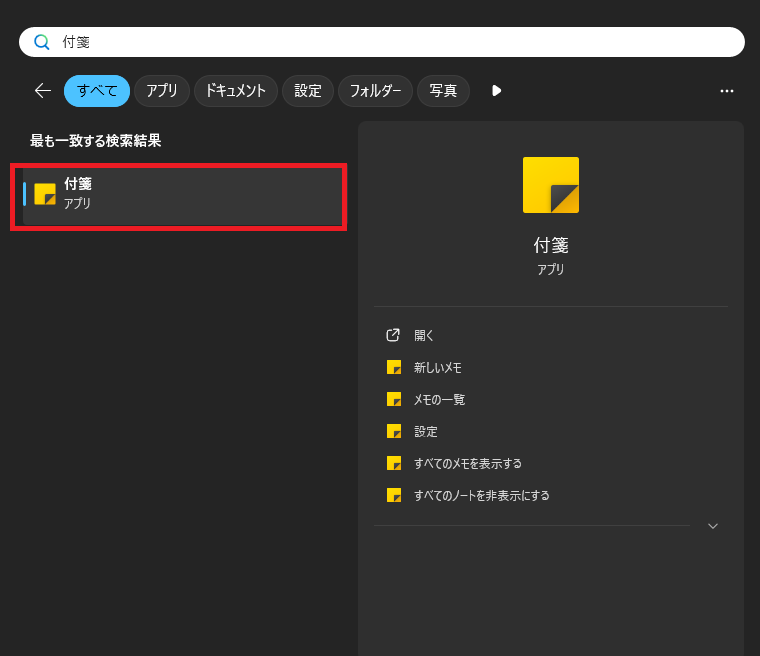The image size is (760, 656).
Task: Open the 付箋 app best match result
Action: pos(182,196)
